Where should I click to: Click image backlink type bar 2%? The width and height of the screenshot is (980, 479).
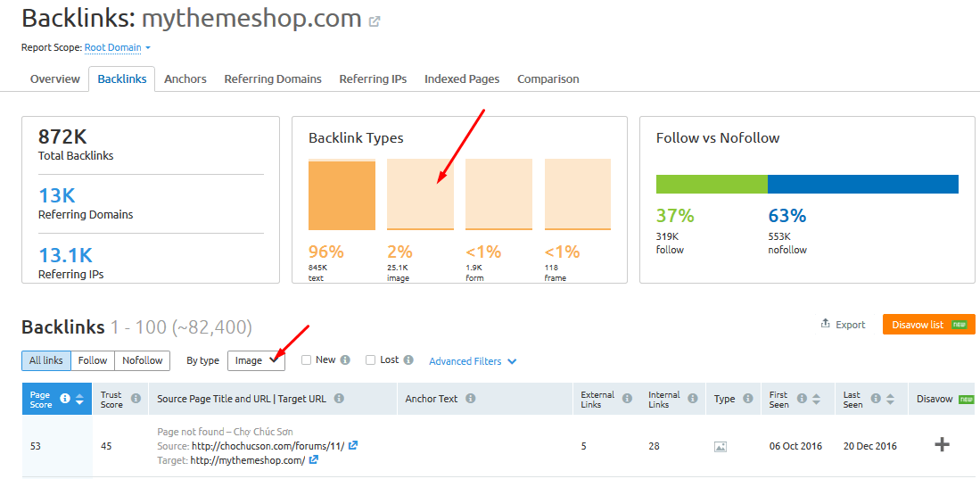[420, 194]
